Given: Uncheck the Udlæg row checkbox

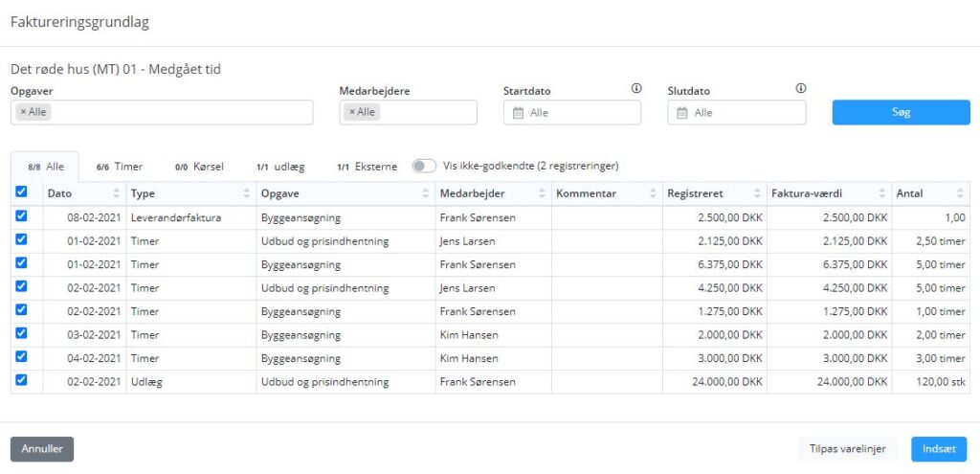Looking at the screenshot, I should click(21, 379).
